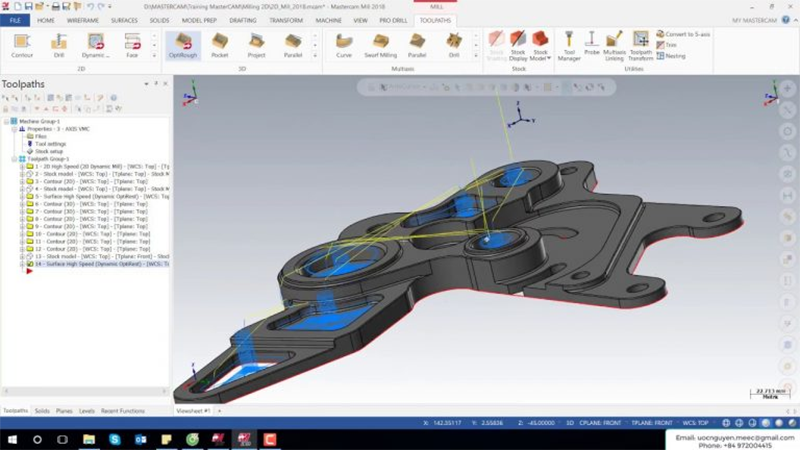800x450 pixels.
Task: Open the FILE menu
Action: point(15,20)
